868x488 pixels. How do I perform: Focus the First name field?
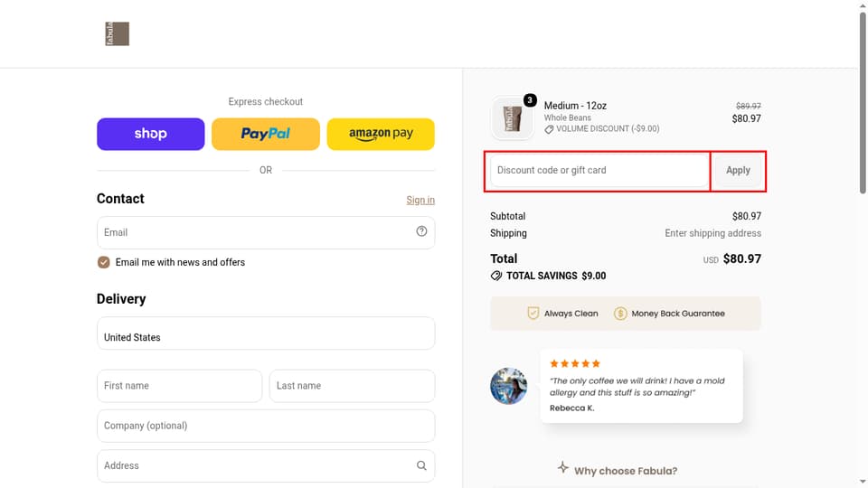point(179,386)
